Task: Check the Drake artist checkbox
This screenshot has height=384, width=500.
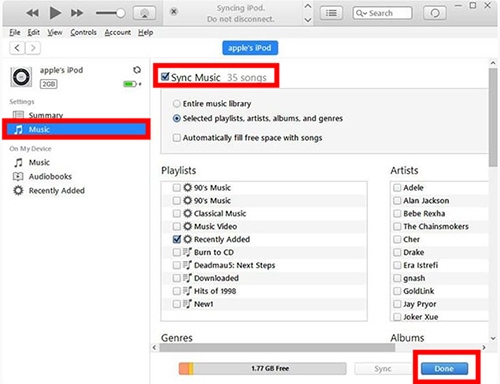Action: (397, 252)
